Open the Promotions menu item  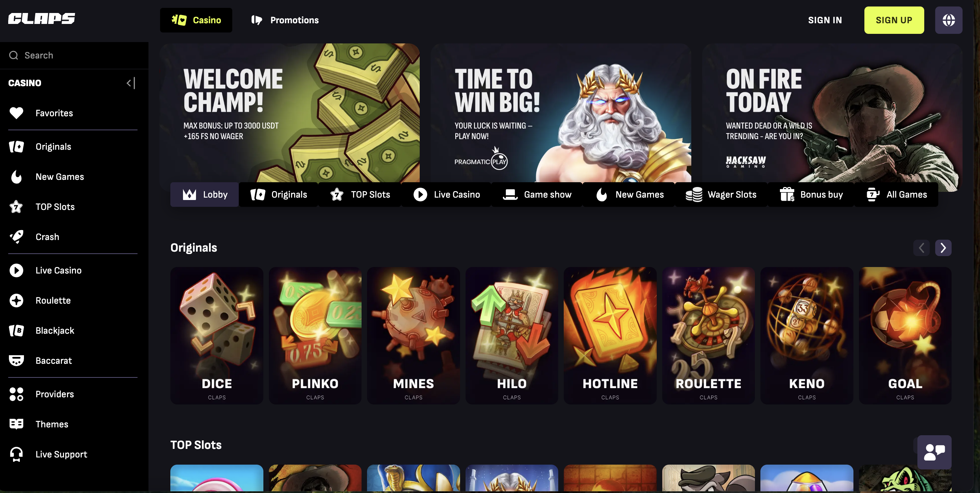[x=285, y=20]
